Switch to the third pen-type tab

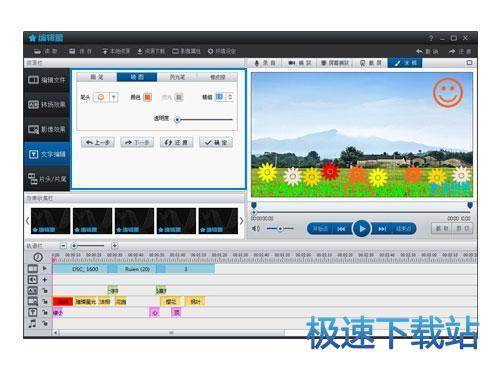tap(177, 77)
